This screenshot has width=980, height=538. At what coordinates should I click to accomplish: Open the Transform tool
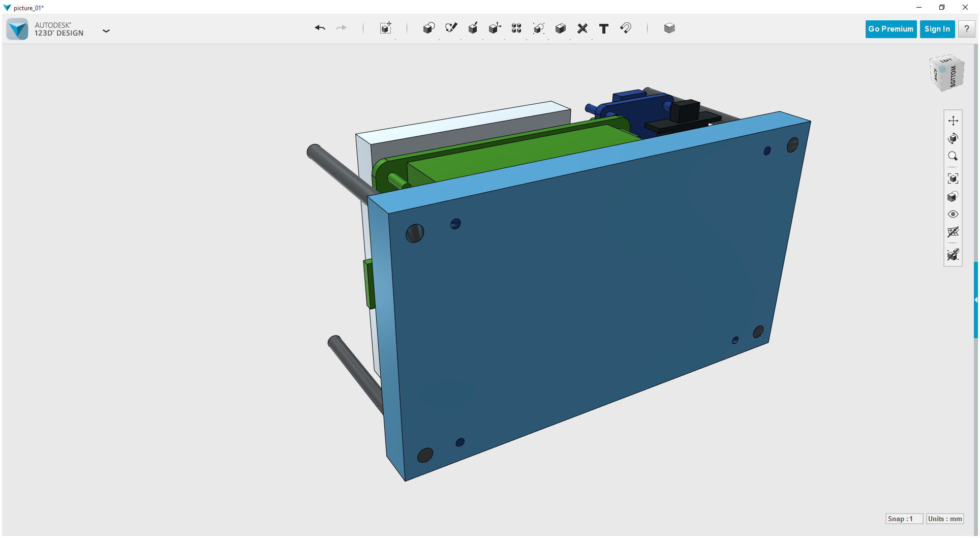[386, 28]
